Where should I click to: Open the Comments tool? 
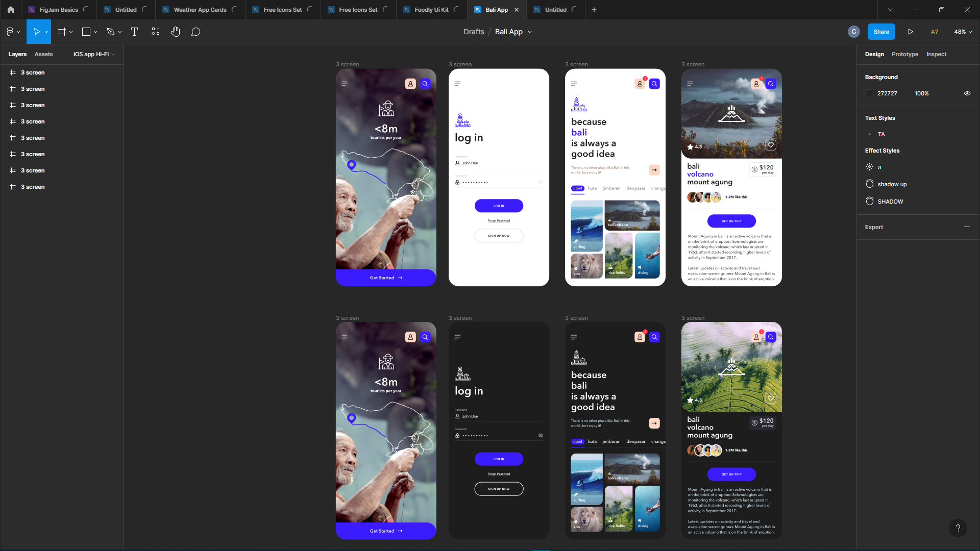[x=195, y=31]
